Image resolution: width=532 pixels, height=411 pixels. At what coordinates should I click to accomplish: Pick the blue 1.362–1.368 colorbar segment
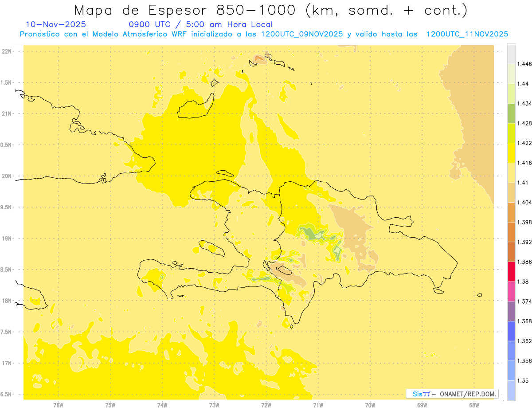pos(511,331)
